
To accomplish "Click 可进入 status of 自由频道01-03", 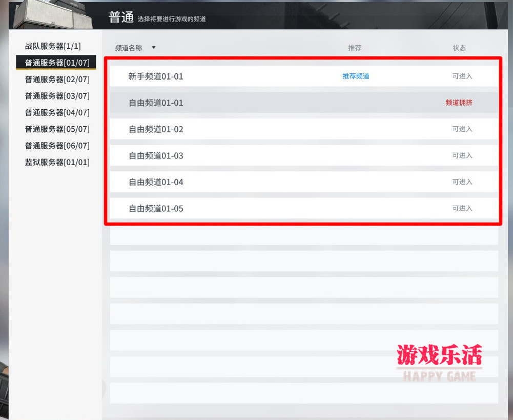I will [x=462, y=155].
